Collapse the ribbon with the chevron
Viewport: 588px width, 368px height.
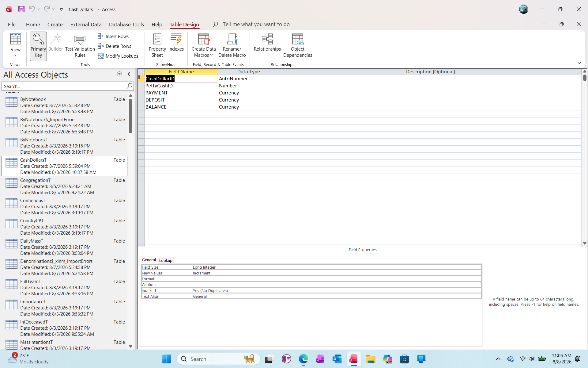(x=579, y=63)
